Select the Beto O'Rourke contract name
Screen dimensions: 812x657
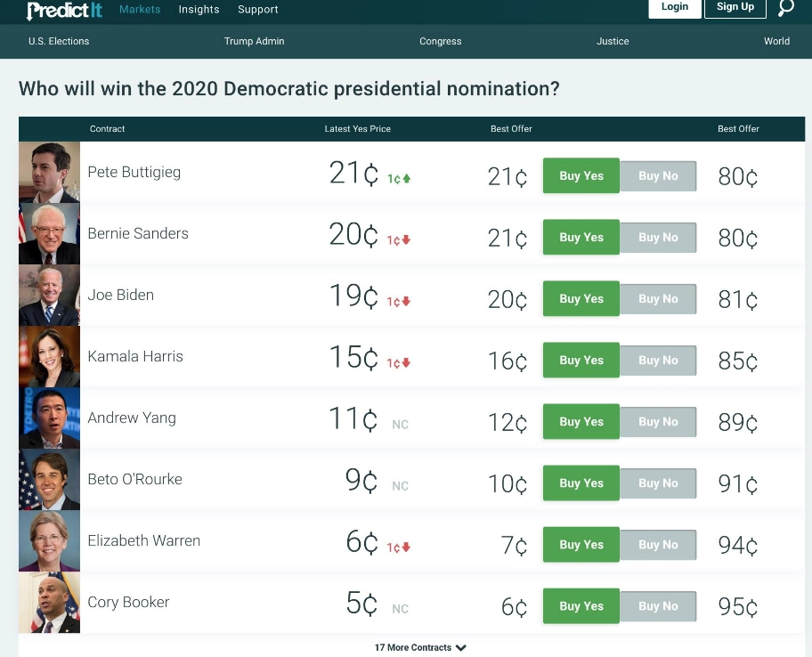[x=134, y=480]
